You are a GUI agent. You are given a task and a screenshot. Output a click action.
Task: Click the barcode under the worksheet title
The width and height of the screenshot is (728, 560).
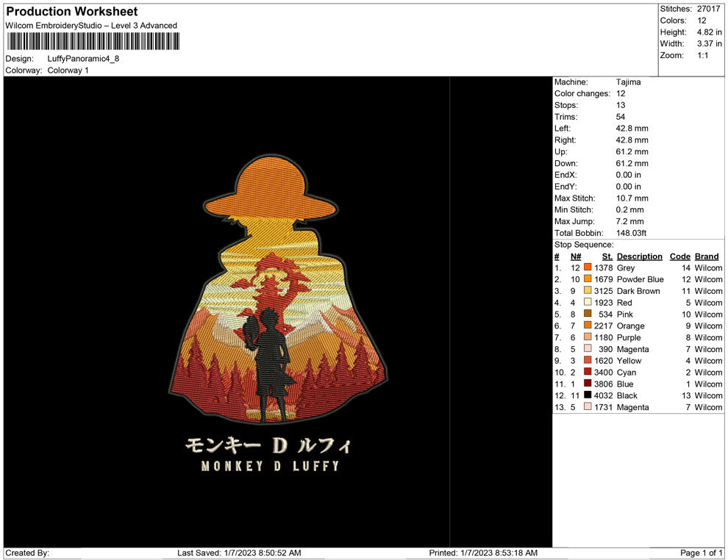pos(93,41)
